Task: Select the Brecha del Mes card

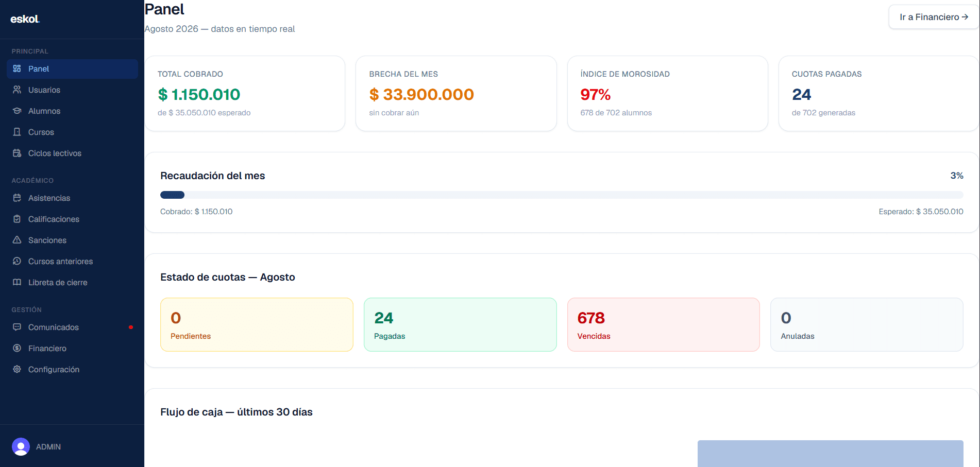Action: [x=456, y=93]
